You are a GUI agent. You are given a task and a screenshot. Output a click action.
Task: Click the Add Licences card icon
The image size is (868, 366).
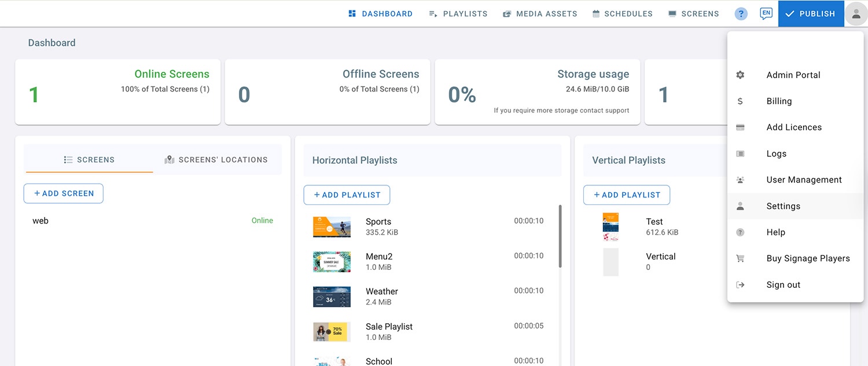point(740,127)
